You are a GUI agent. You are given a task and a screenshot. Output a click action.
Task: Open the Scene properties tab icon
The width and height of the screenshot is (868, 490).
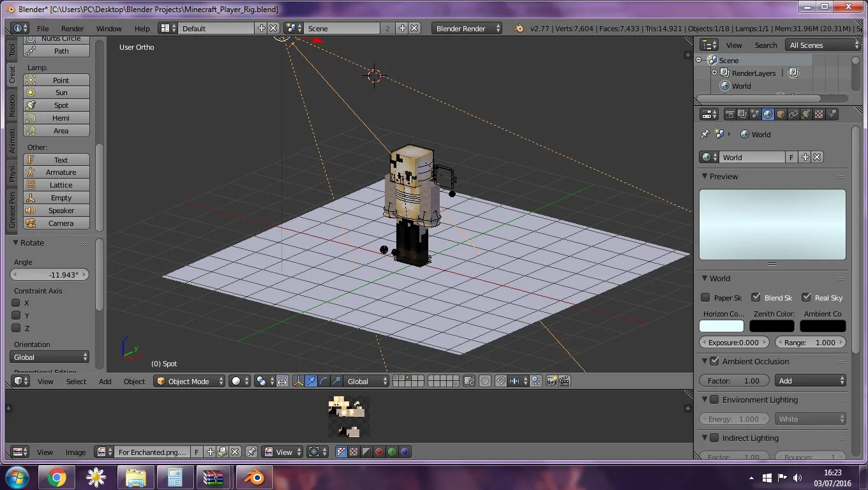755,114
